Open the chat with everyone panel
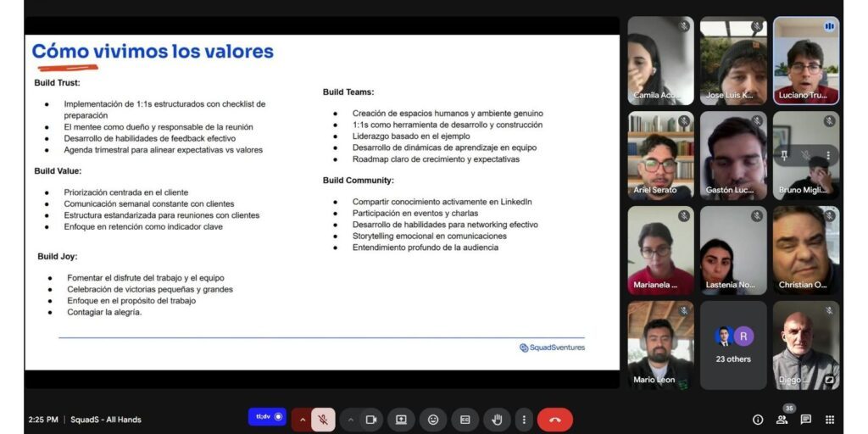 pyautogui.click(x=805, y=420)
